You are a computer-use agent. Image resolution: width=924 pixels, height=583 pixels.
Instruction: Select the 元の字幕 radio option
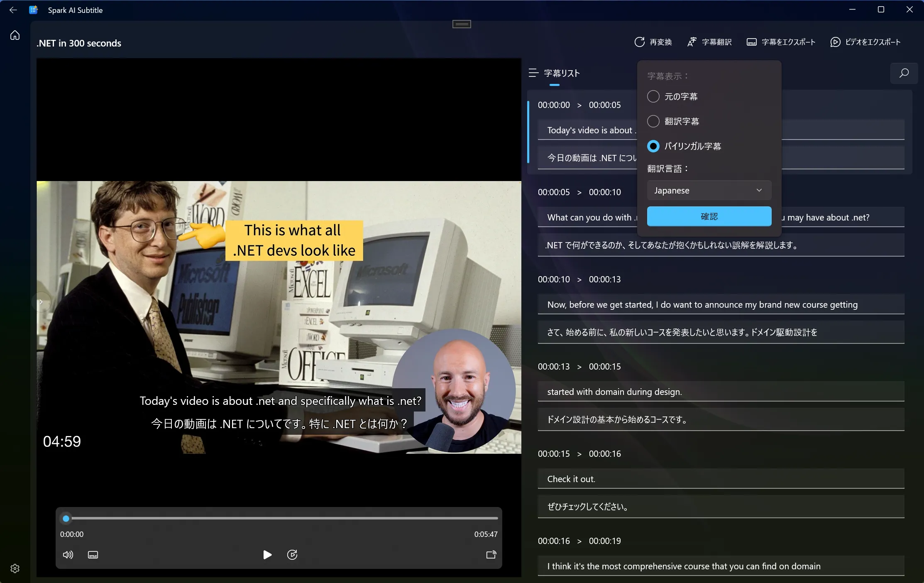pos(653,96)
